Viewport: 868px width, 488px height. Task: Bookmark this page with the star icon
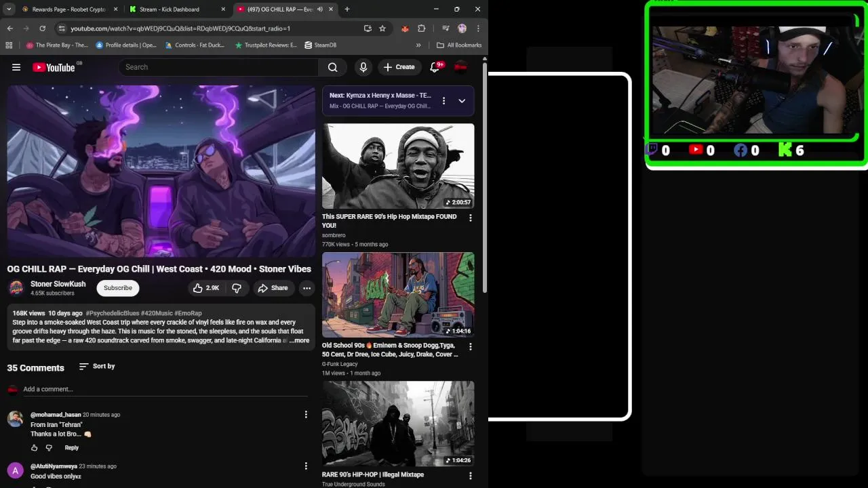(x=382, y=28)
